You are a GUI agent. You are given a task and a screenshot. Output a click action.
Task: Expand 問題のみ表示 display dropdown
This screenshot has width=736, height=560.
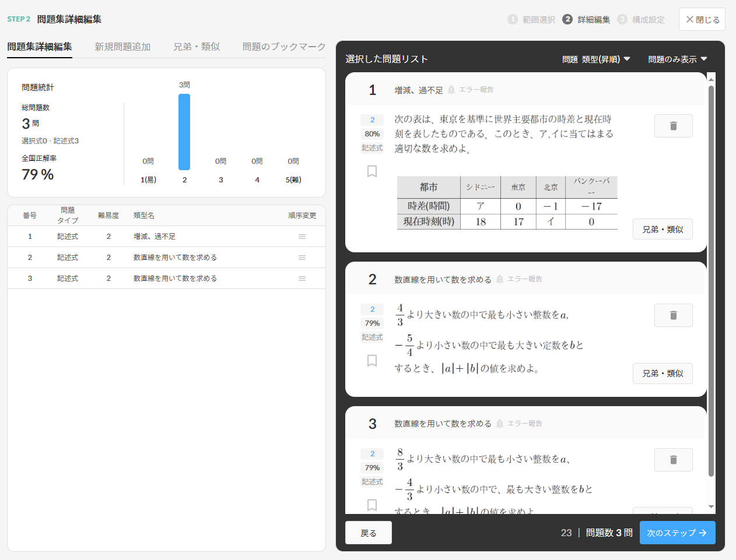pos(677,59)
